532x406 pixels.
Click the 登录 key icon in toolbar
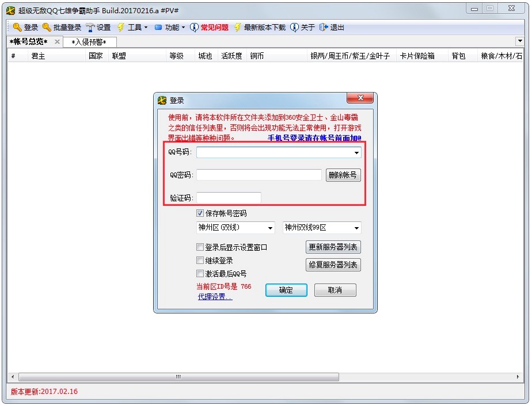[17, 27]
